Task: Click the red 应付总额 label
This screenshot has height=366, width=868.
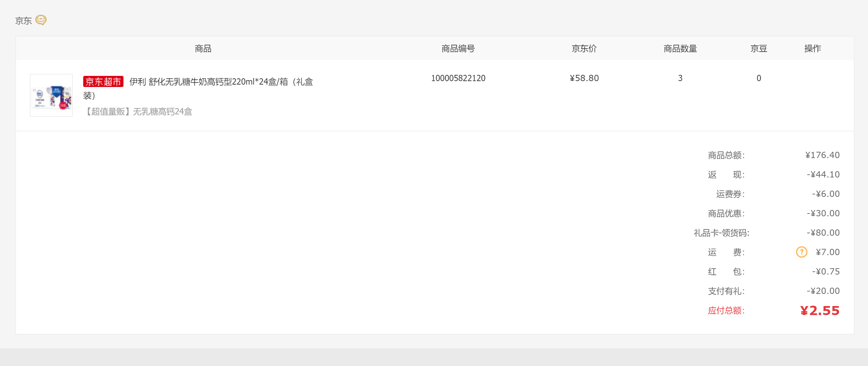Action: pos(726,310)
